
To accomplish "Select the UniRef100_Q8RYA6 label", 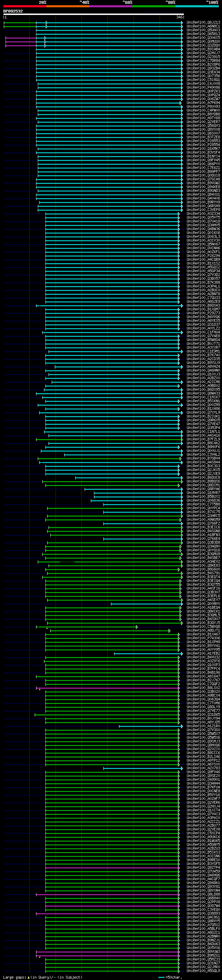I will click(x=203, y=489).
